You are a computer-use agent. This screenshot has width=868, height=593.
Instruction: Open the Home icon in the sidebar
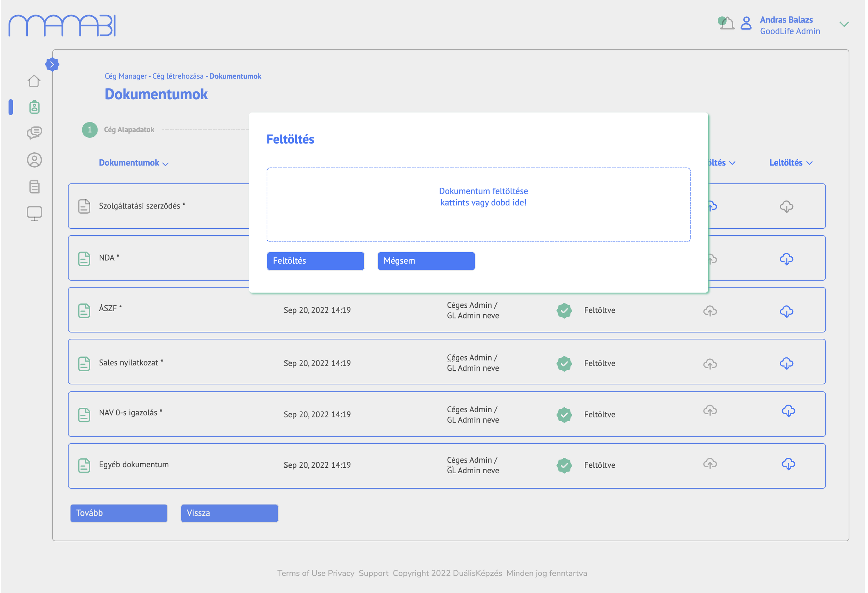(34, 81)
